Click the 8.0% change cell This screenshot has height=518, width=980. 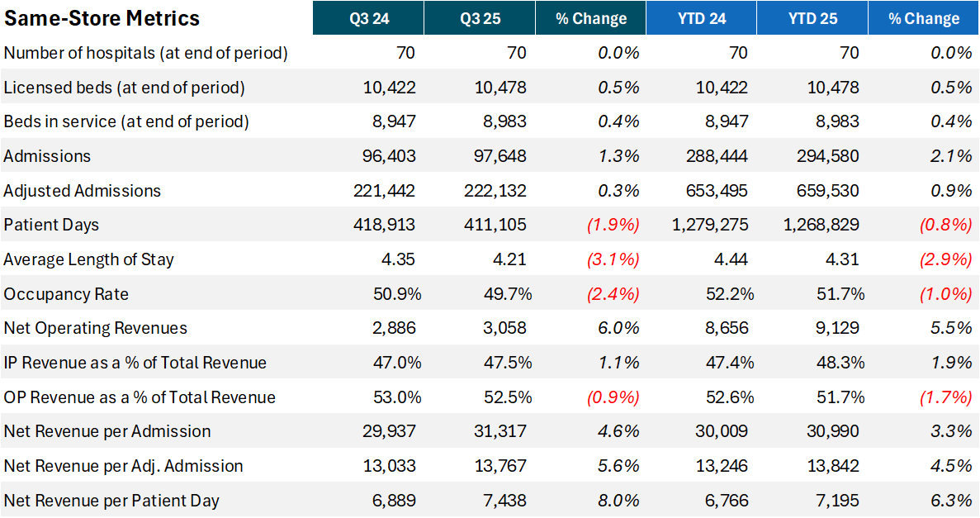621,501
